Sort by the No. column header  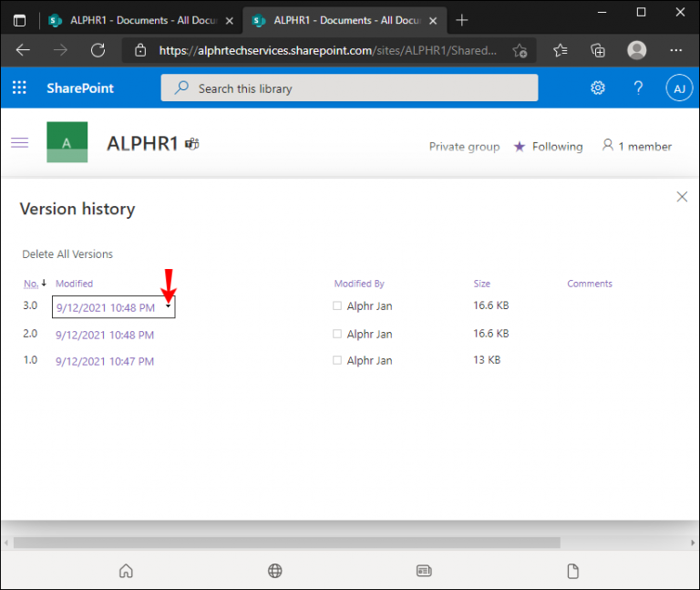click(31, 284)
